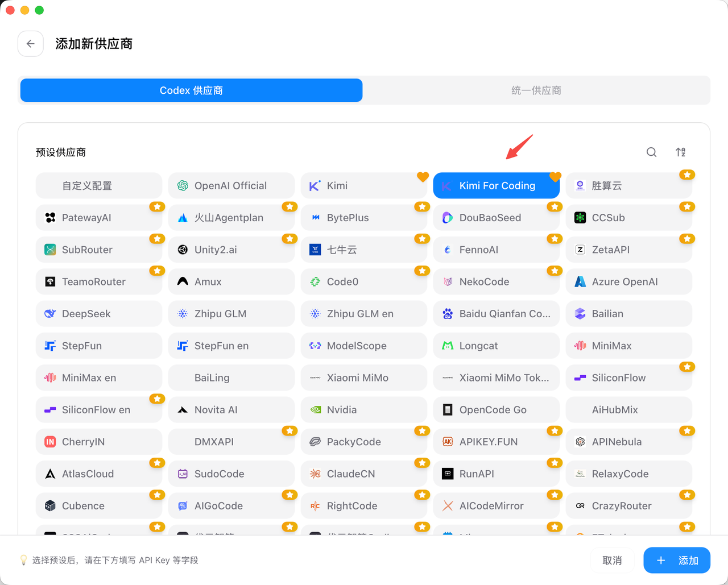Choose the BytePlus provider preset

point(364,218)
